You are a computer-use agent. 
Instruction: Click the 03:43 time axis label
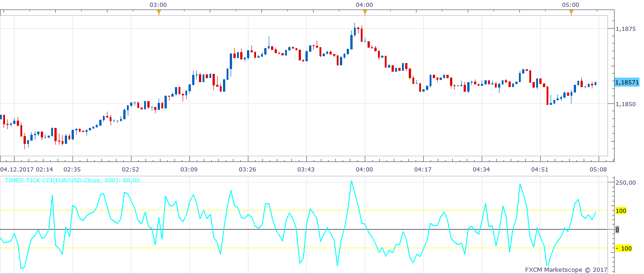click(306, 169)
